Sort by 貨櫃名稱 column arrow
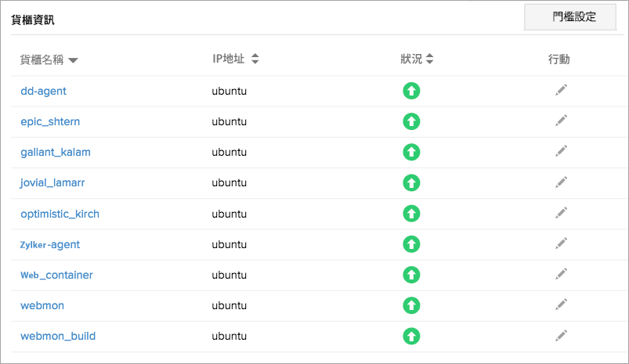Viewport: 629px width, 364px height. point(73,60)
